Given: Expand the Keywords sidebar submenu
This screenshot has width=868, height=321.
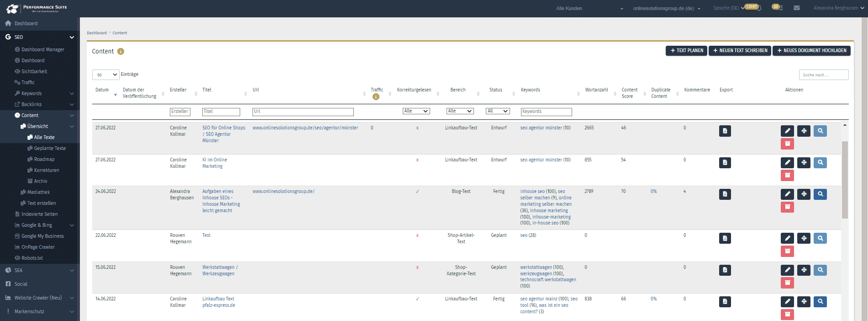Looking at the screenshot, I should [x=72, y=93].
